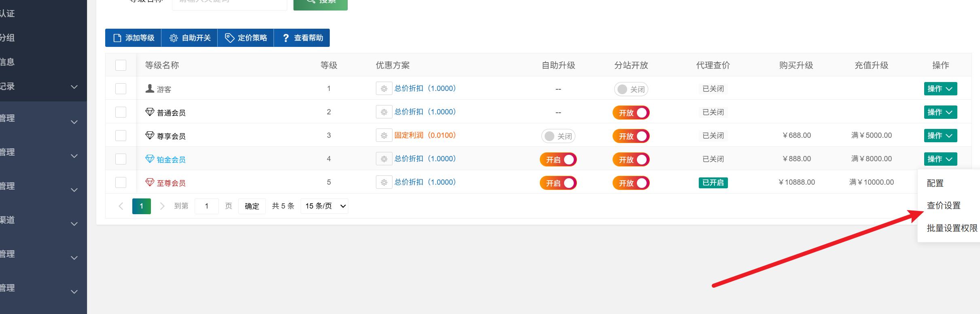Open the 15 条/页 page size selector
980x314 pixels.
325,206
